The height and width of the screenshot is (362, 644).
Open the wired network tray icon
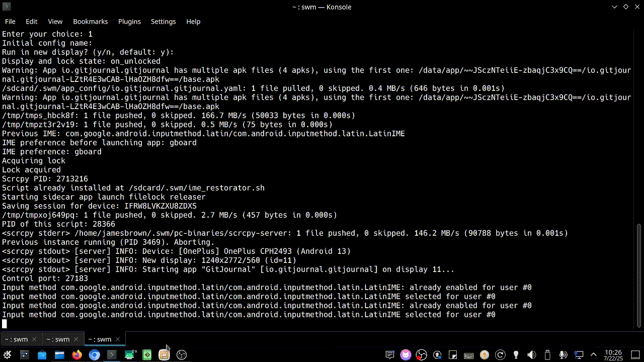pyautogui.click(x=579, y=355)
